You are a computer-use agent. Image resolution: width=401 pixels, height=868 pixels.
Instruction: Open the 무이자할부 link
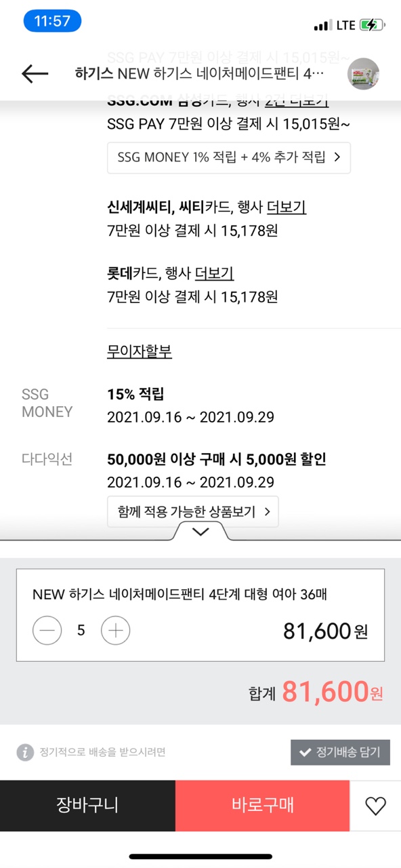140,352
